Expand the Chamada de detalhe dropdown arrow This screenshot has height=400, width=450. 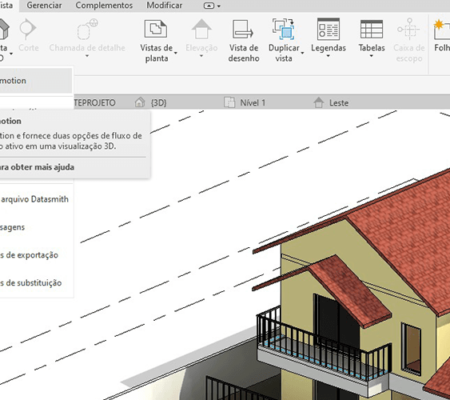[x=87, y=56]
